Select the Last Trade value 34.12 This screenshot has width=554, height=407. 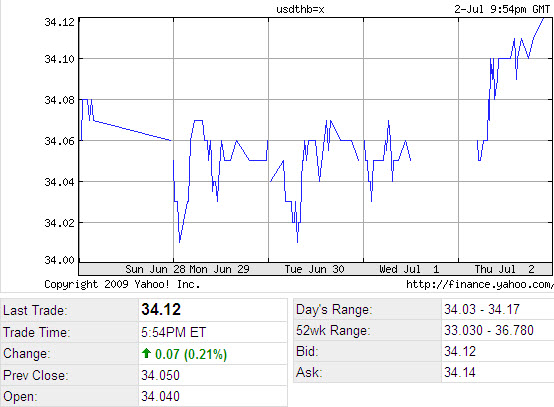(x=161, y=309)
